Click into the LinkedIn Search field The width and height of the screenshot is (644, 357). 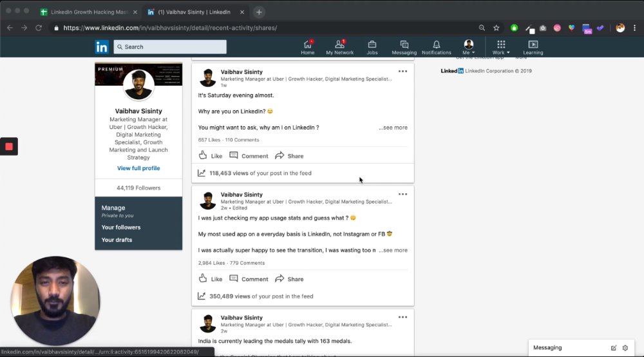170,47
